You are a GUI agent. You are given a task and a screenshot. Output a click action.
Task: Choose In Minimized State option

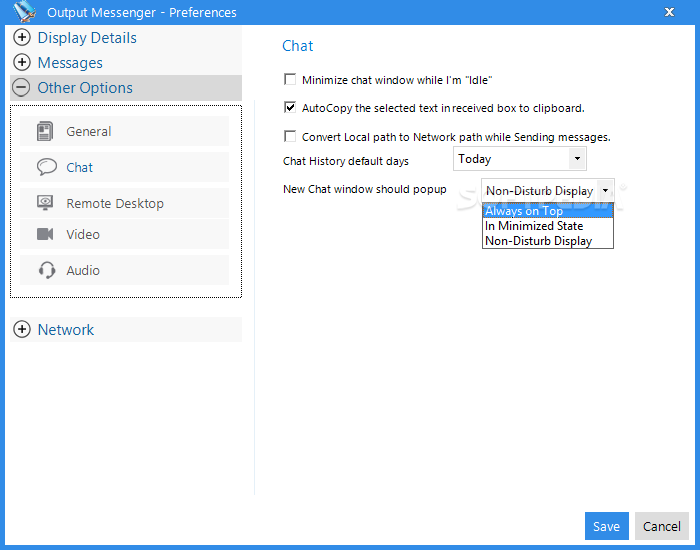tap(548, 226)
